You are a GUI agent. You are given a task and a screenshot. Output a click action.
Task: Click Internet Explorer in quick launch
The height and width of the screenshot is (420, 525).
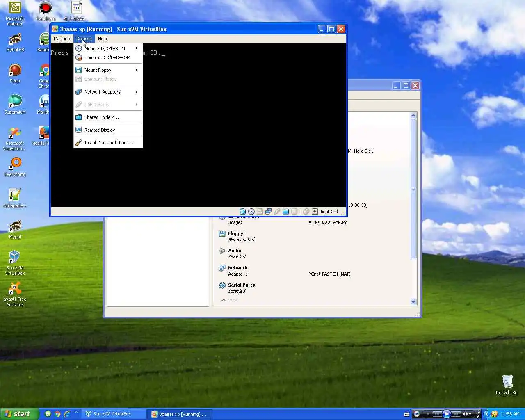click(67, 414)
